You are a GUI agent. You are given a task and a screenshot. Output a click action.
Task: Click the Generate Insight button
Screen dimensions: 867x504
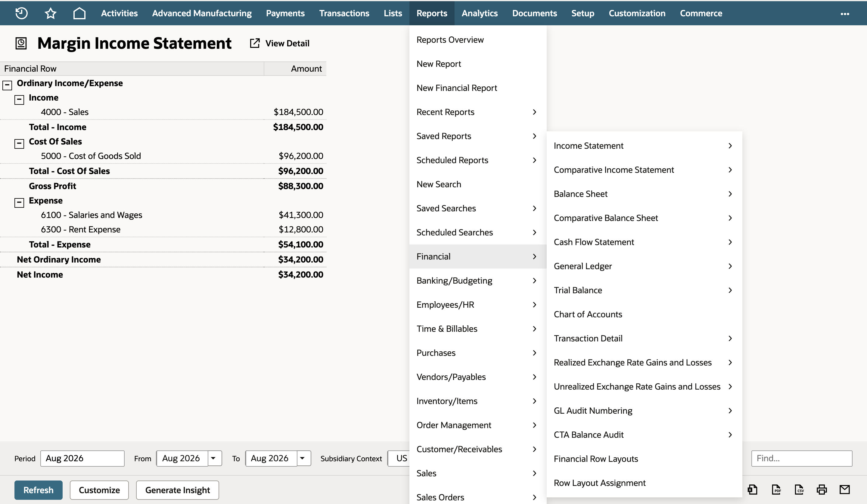pyautogui.click(x=178, y=490)
